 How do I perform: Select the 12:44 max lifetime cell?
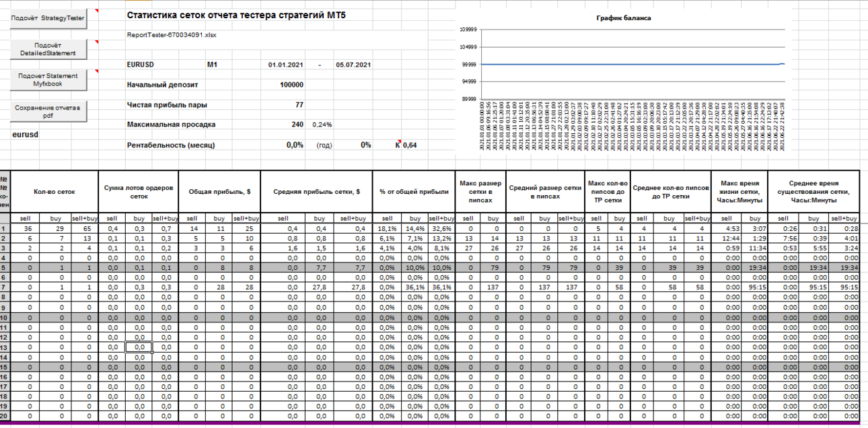point(725,238)
